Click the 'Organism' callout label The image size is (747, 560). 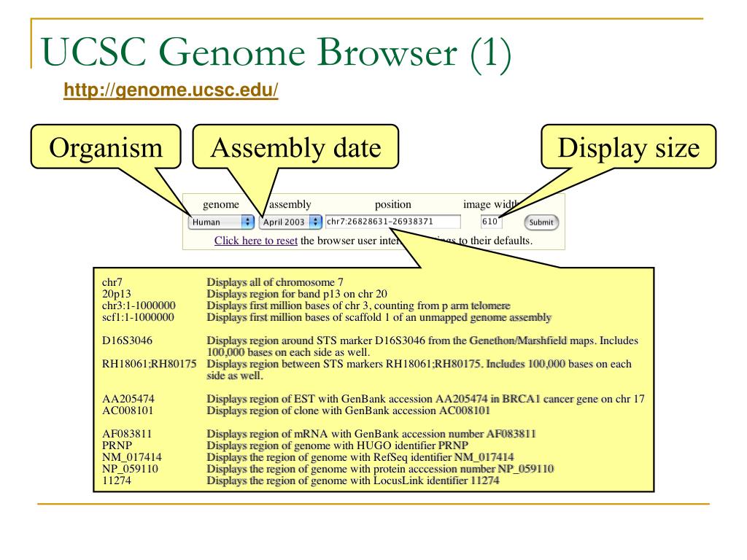106,147
